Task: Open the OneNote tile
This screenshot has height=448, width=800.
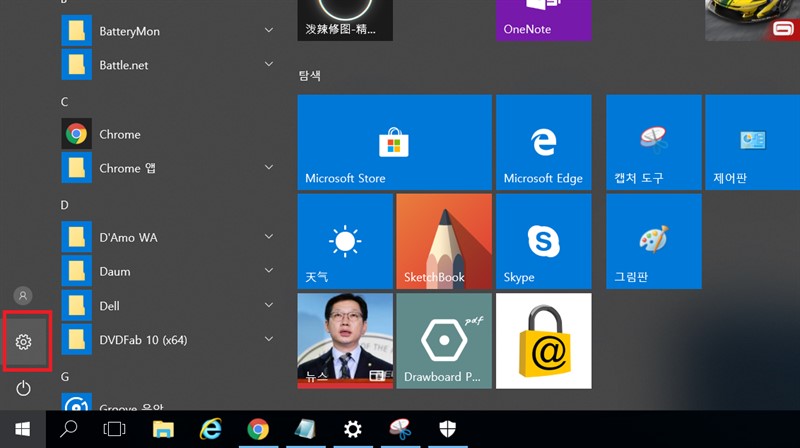Action: tap(544, 20)
